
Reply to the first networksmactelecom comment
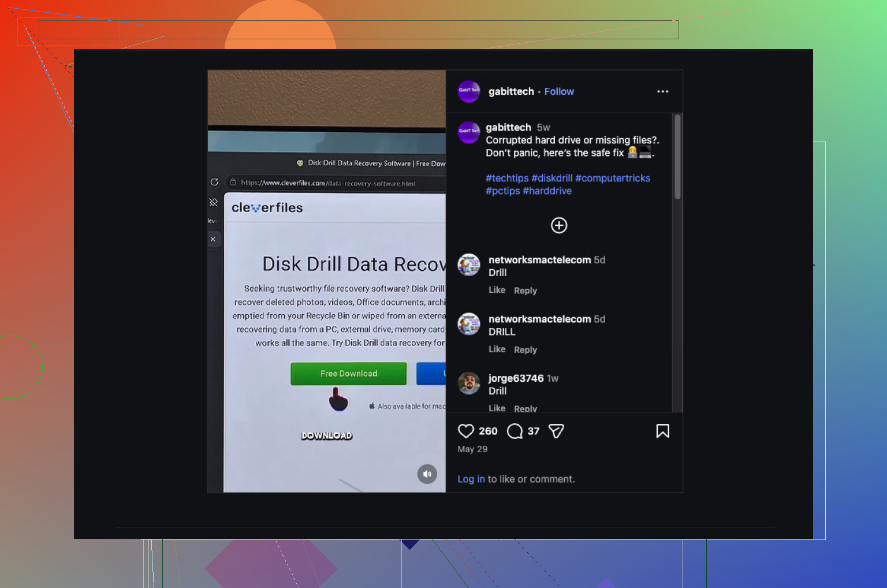coord(526,291)
